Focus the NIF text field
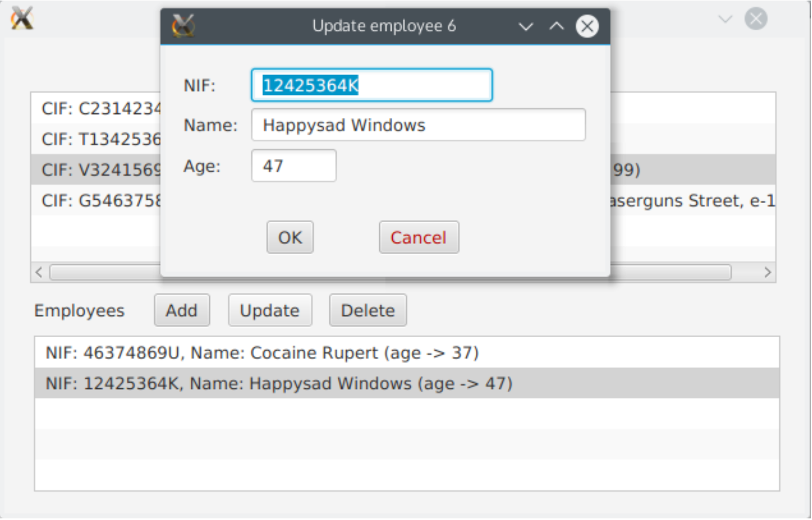Screen dimensions: 812x520 click(x=371, y=85)
